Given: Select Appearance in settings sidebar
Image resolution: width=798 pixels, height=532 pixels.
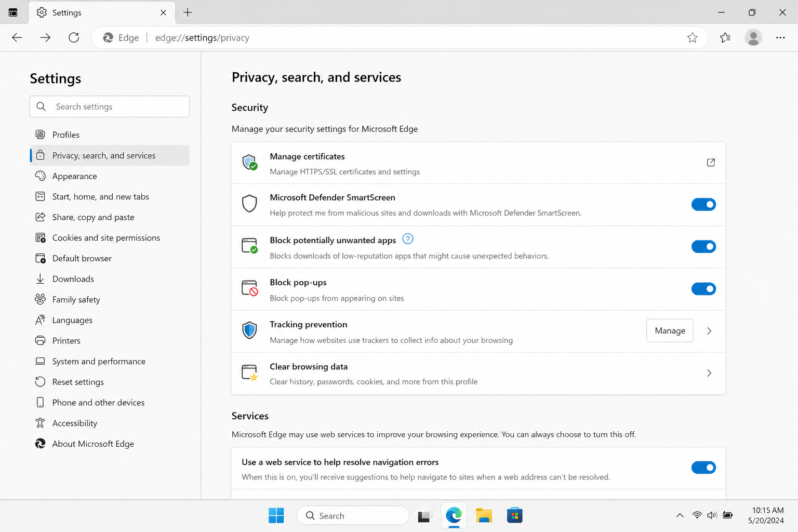Looking at the screenshot, I should click(x=74, y=176).
